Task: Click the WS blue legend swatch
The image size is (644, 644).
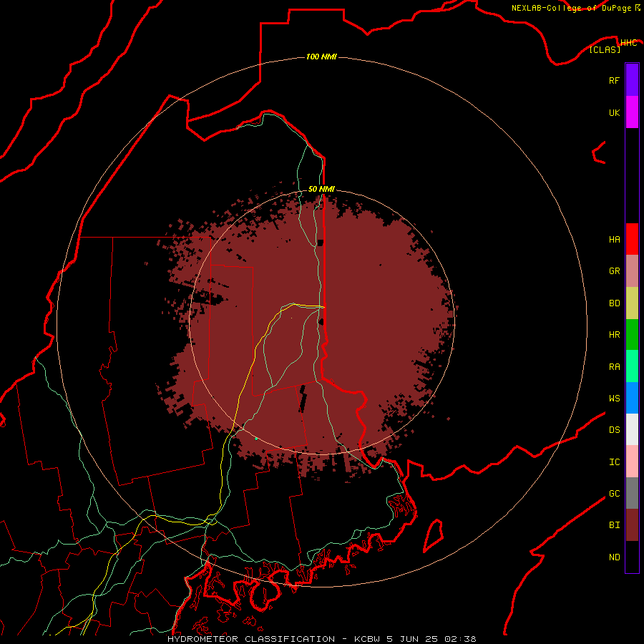Action: pos(632,398)
